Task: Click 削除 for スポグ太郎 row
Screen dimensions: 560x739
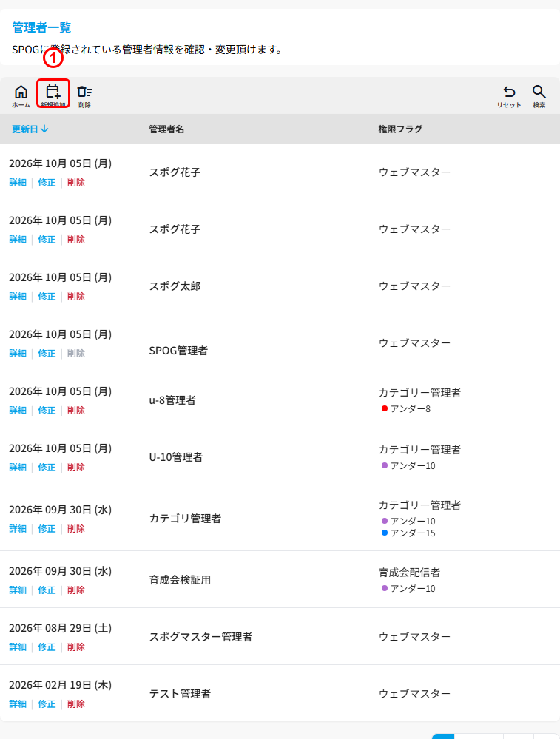Action: tap(76, 296)
